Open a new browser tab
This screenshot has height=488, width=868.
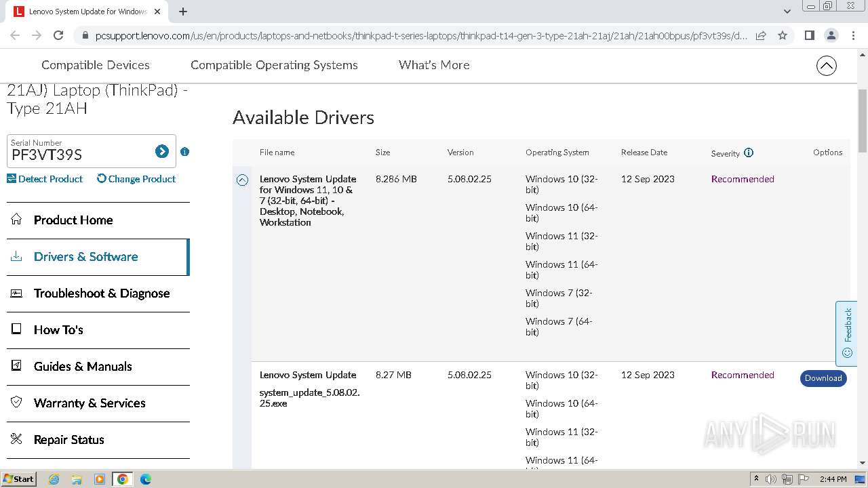183,12
